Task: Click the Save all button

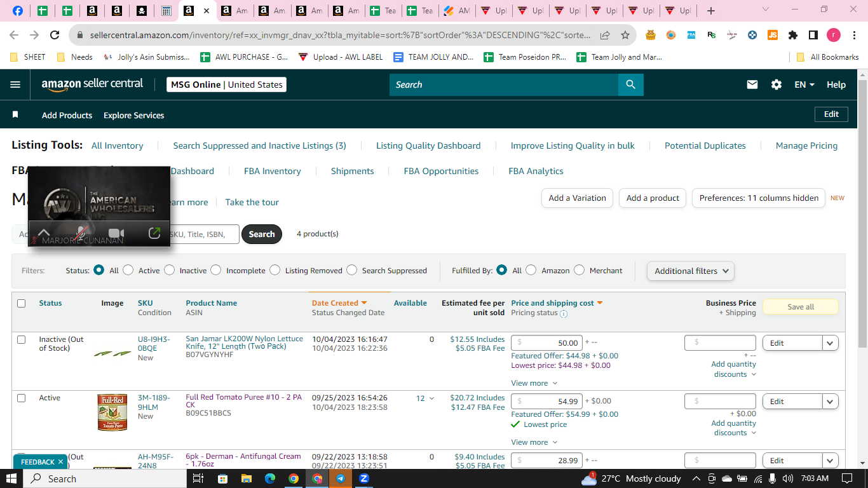Action: (x=800, y=307)
